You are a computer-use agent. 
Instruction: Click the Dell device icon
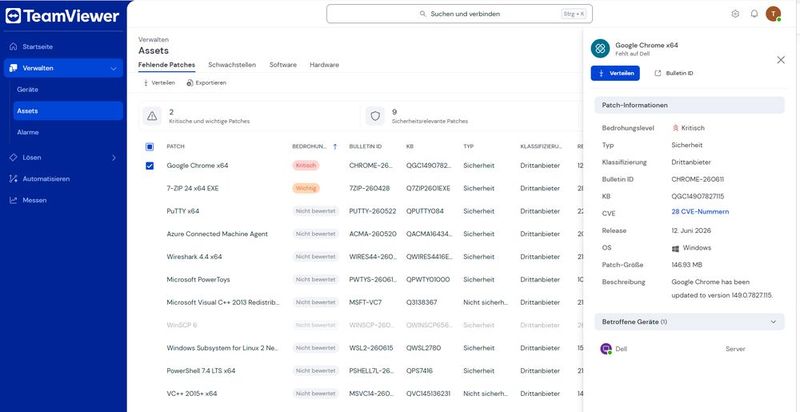click(x=606, y=349)
